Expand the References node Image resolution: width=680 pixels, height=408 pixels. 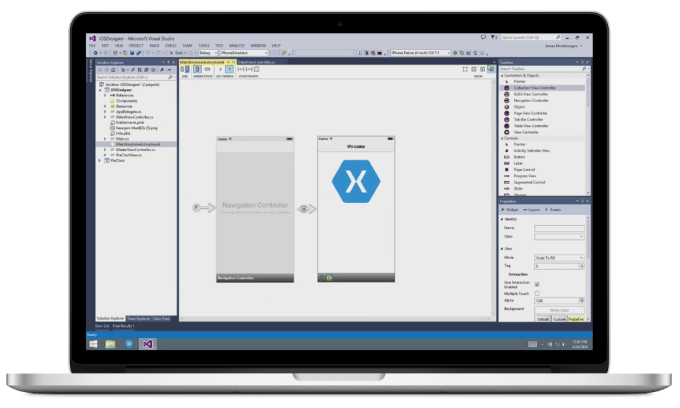(105, 95)
